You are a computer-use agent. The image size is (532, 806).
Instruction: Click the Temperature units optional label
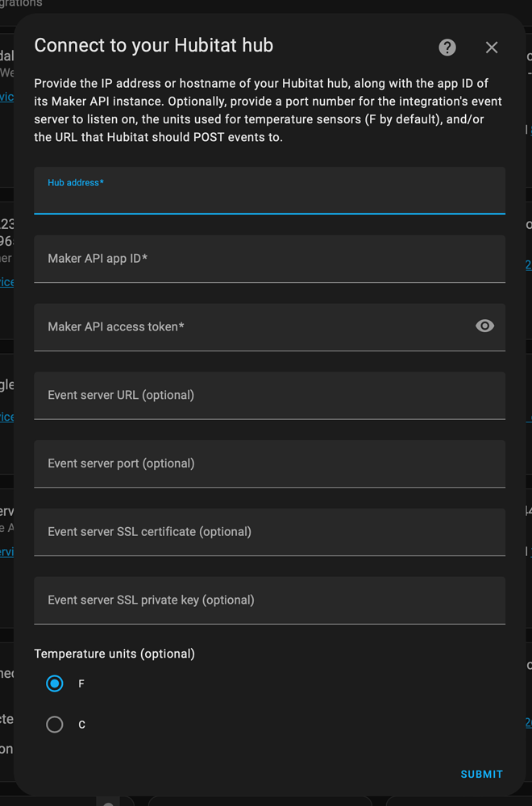114,654
